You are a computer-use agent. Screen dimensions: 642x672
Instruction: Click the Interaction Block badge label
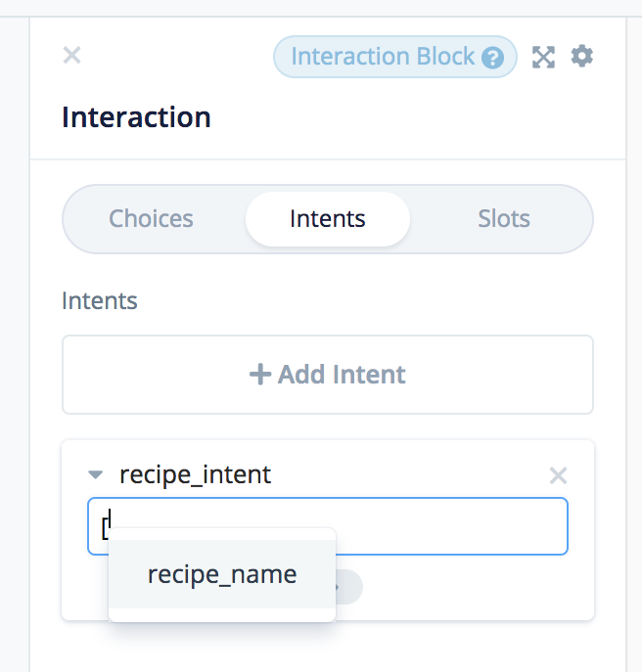click(x=383, y=57)
